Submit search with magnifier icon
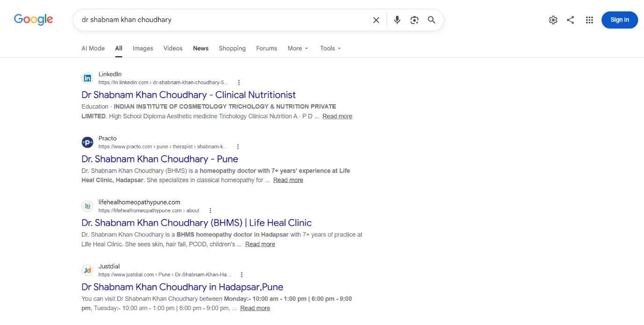644x325 pixels. click(x=431, y=20)
